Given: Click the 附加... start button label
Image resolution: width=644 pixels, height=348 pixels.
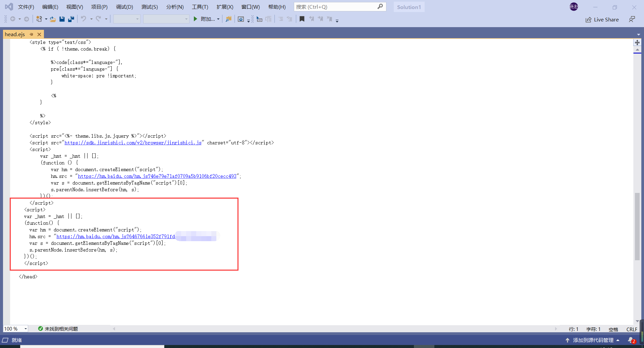Looking at the screenshot, I should coord(208,19).
